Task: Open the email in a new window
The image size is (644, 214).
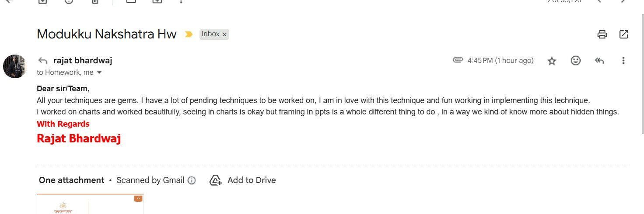Action: [x=624, y=34]
